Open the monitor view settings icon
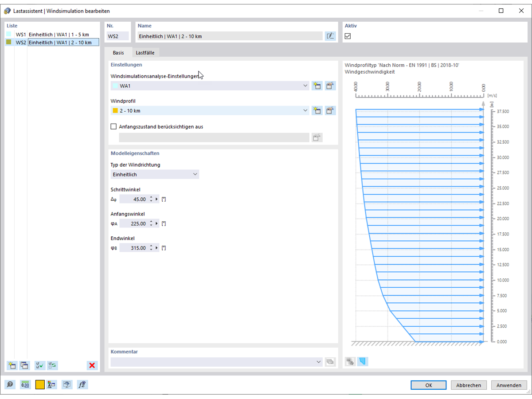 pyautogui.click(x=67, y=385)
